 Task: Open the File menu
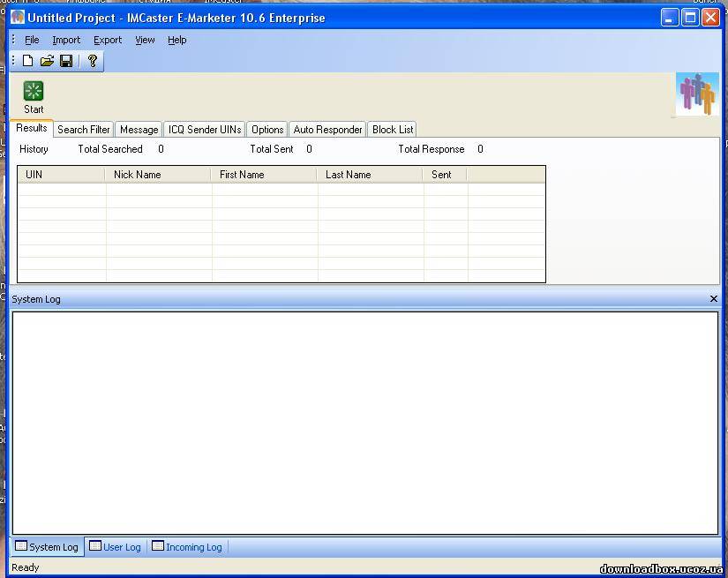(x=32, y=40)
